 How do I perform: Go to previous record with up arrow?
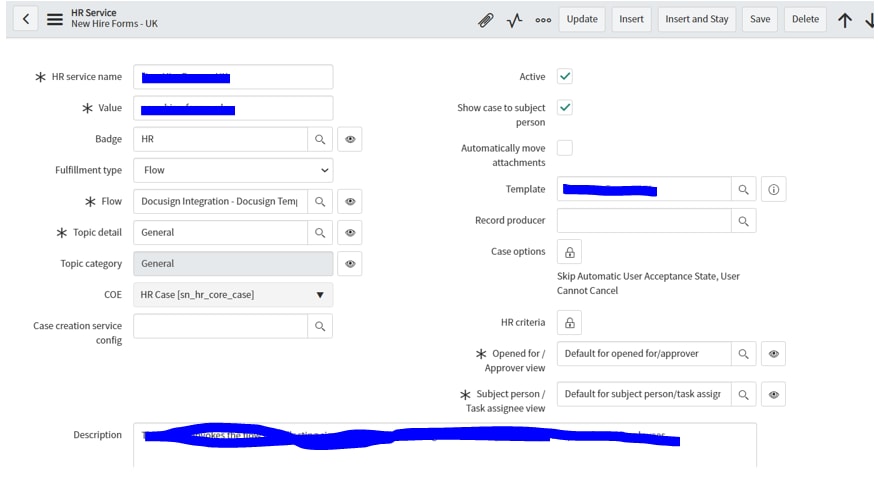pos(844,20)
